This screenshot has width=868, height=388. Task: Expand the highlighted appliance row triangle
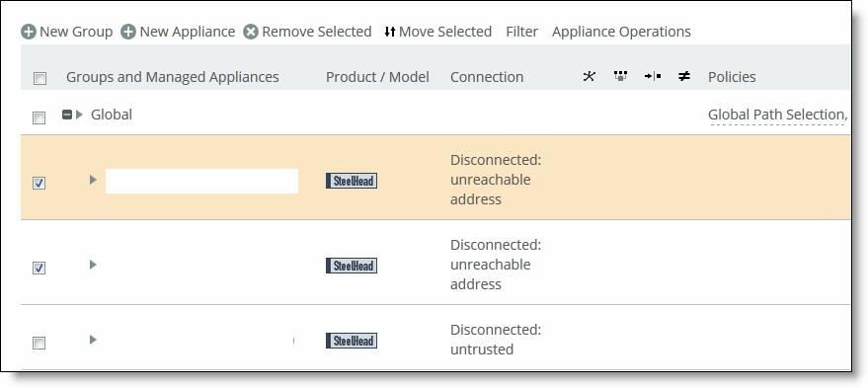pos(93,180)
